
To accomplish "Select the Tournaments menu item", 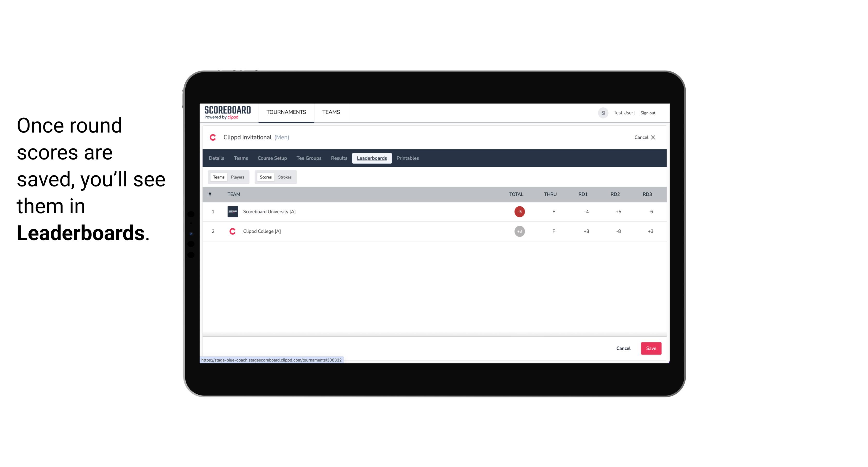I will 287,112.
